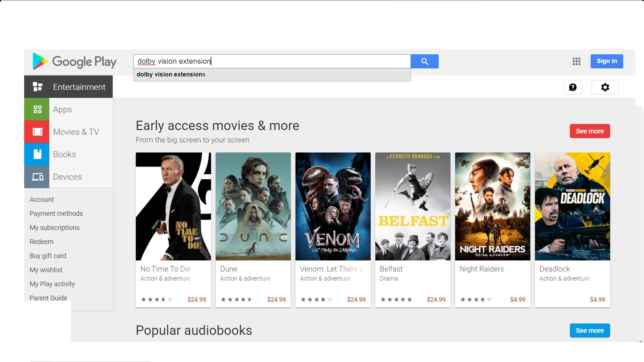The height and width of the screenshot is (362, 644).
Task: Open My wishlist link
Action: (x=46, y=270)
